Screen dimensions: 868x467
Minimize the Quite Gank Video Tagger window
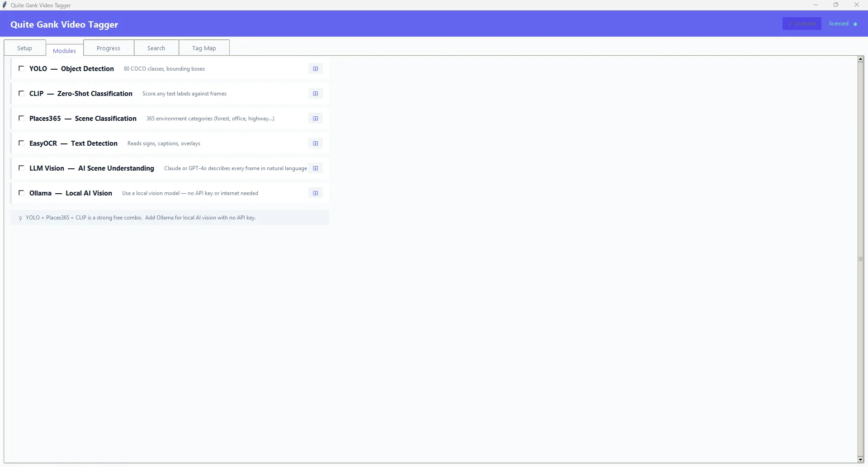(x=816, y=5)
